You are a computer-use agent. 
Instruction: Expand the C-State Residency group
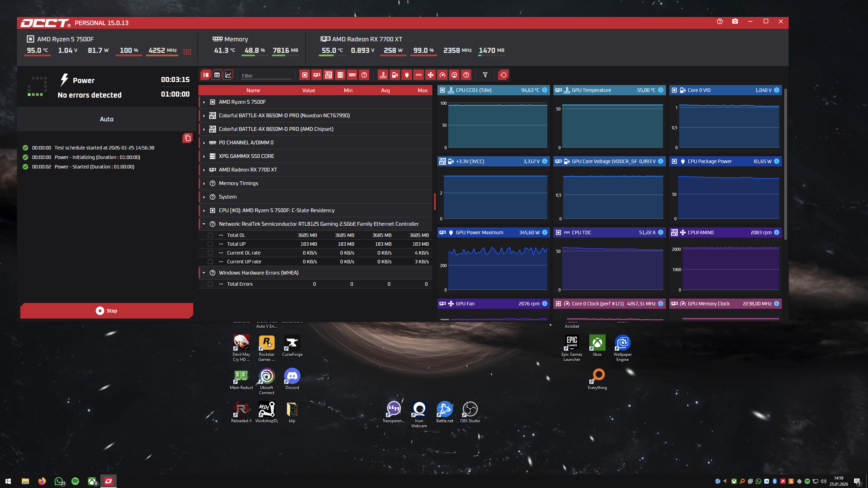[x=204, y=210]
